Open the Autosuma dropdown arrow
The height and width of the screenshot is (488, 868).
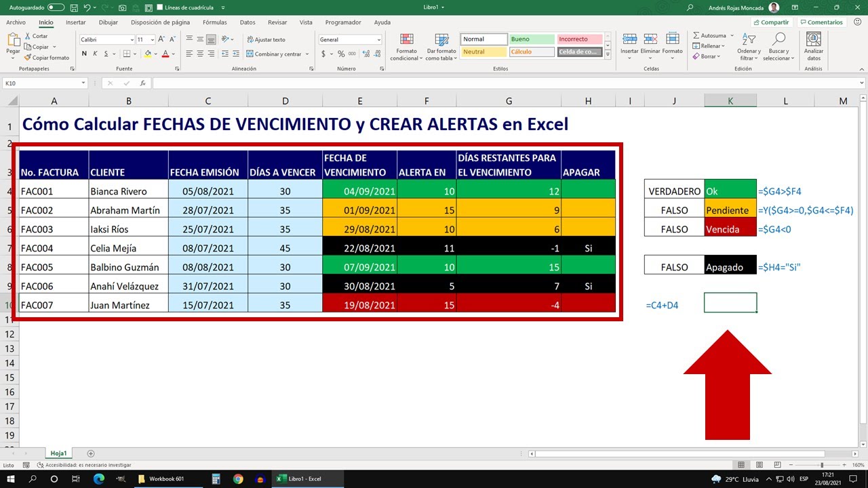(732, 36)
